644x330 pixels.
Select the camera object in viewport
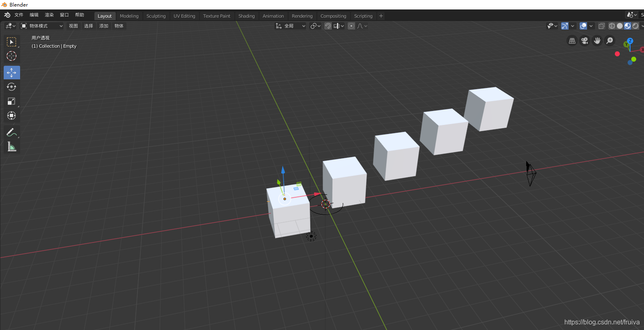[531, 173]
